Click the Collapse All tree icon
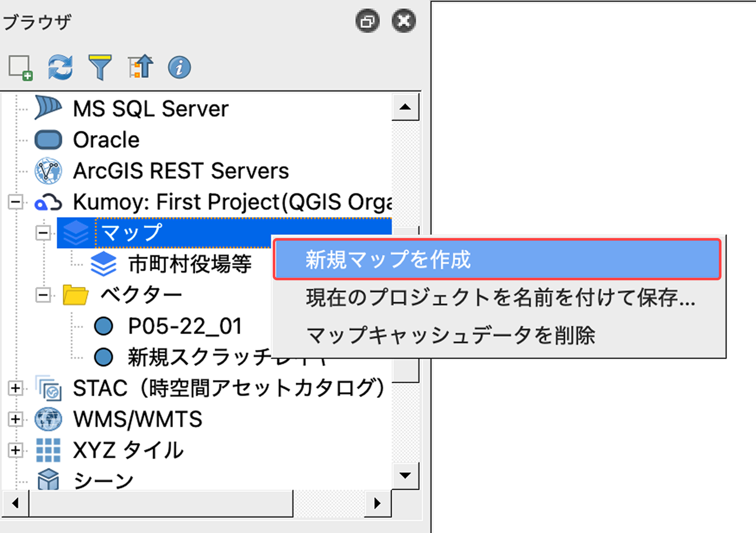This screenshot has height=533, width=756. coord(140,67)
